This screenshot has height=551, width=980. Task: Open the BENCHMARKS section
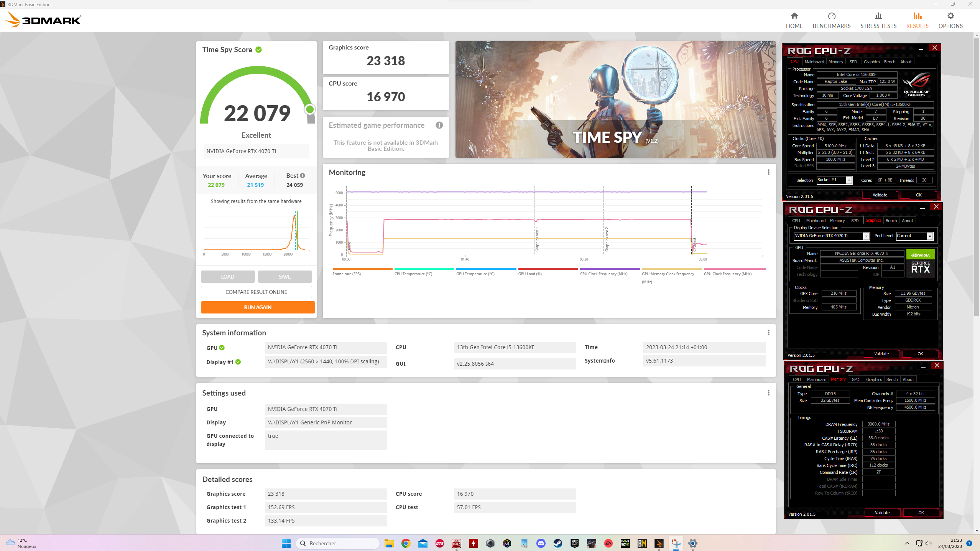pyautogui.click(x=831, y=20)
